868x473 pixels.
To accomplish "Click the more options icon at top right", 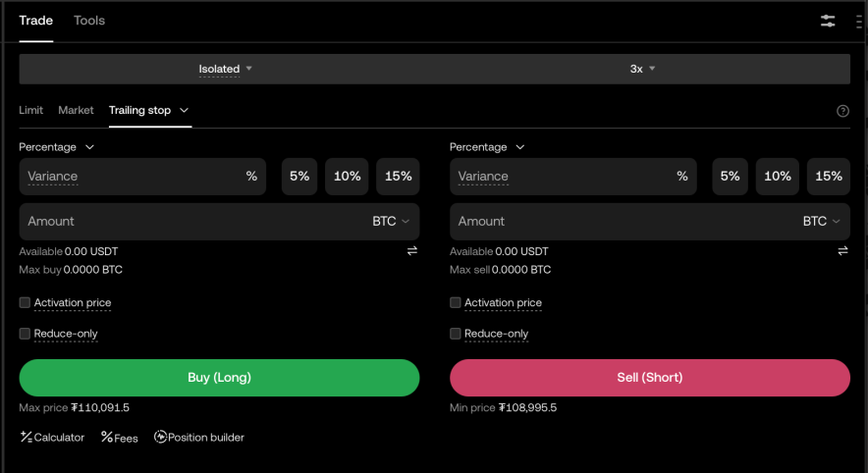I will (x=860, y=21).
